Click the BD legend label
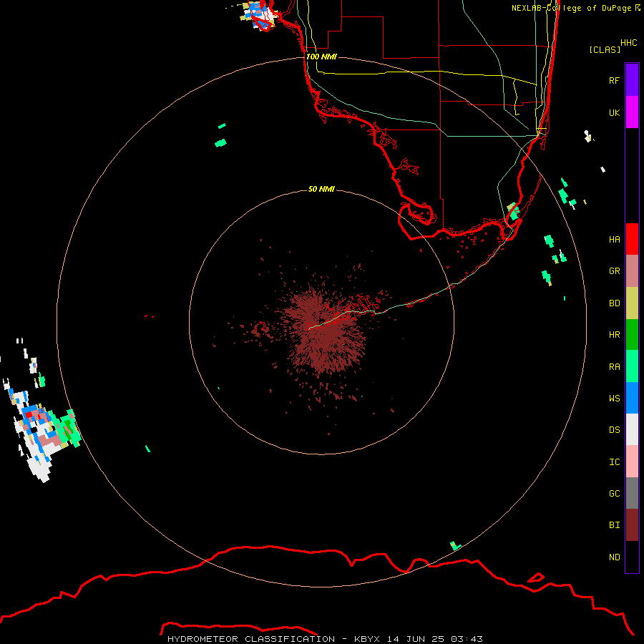The height and width of the screenshot is (644, 644). [x=614, y=303]
